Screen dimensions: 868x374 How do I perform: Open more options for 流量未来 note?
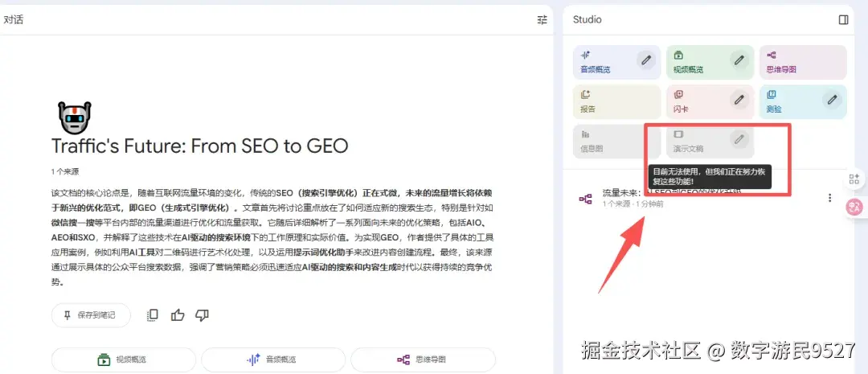[829, 198]
